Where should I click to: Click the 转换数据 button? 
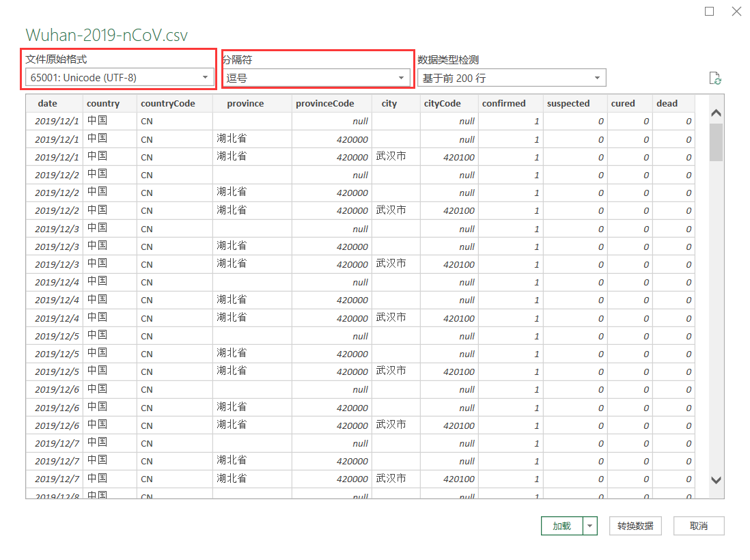pos(635,526)
